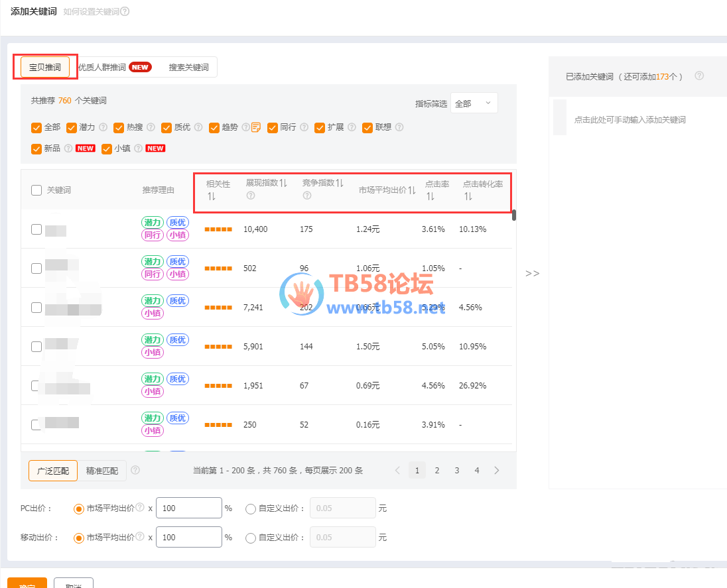This screenshot has height=588, width=727.
Task: Click the manual keyword input area
Action: click(629, 120)
